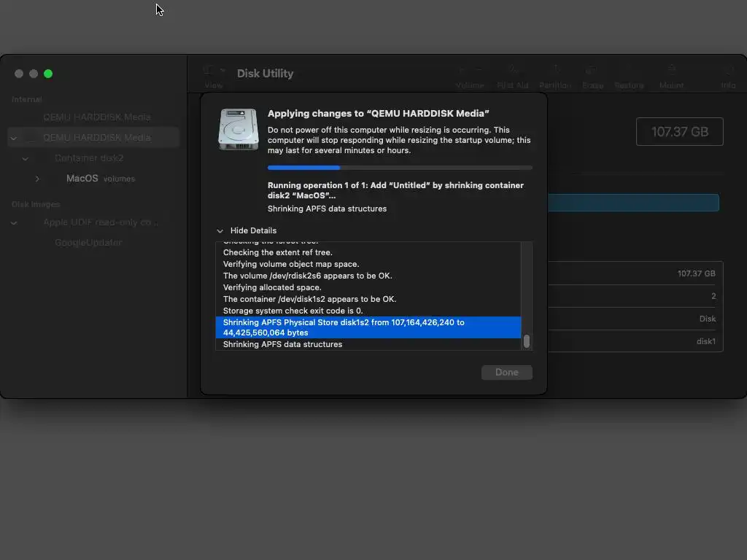
Task: Select the unhighlighted QEMU HARDDISK Media disk
Action: pos(97,117)
